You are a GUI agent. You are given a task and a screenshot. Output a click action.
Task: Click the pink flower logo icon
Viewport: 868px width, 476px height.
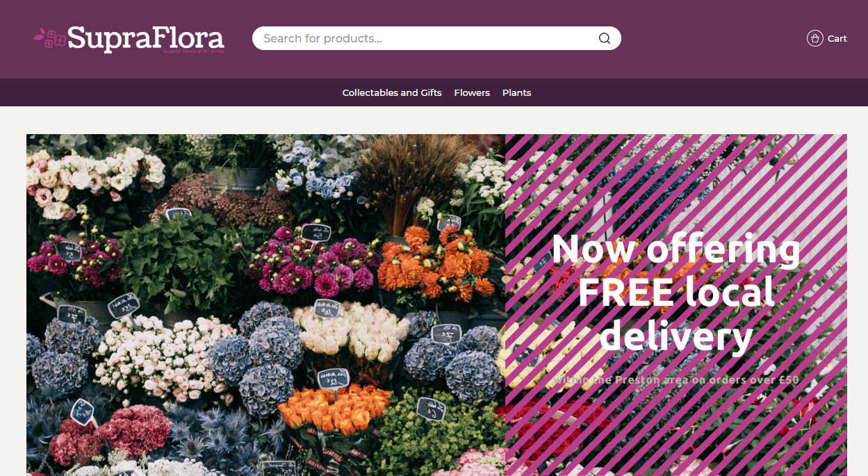pos(49,38)
